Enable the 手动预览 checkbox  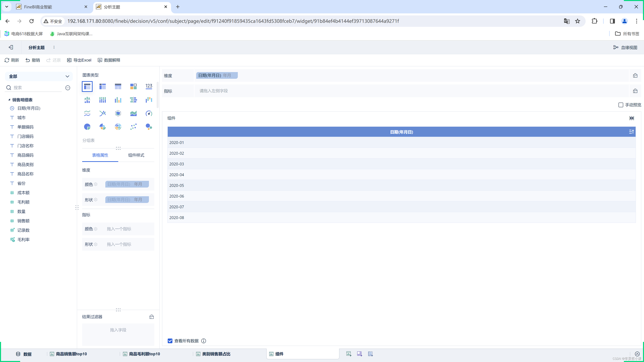(621, 105)
